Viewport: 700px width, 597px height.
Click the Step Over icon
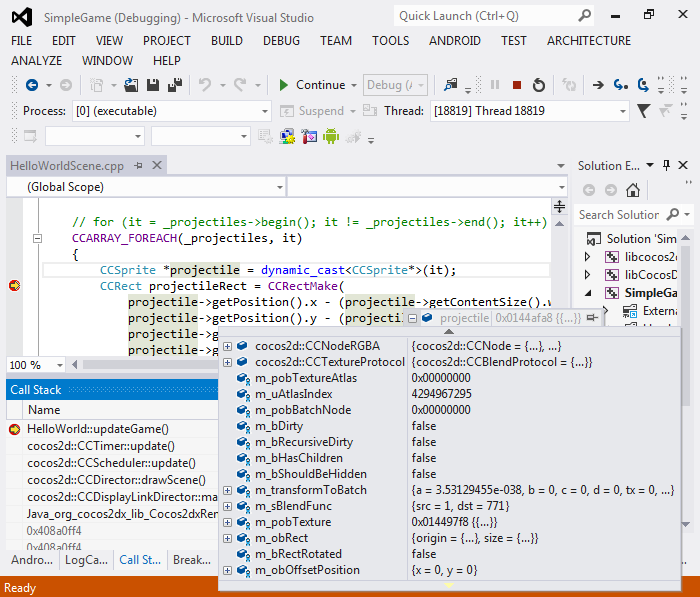643,85
